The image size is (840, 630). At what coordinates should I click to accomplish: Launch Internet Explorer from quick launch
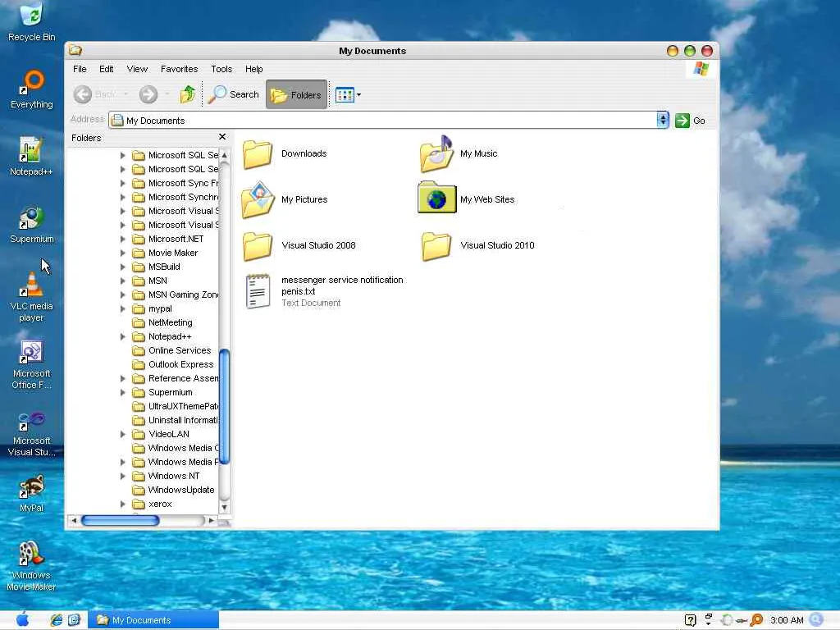pyautogui.click(x=57, y=620)
